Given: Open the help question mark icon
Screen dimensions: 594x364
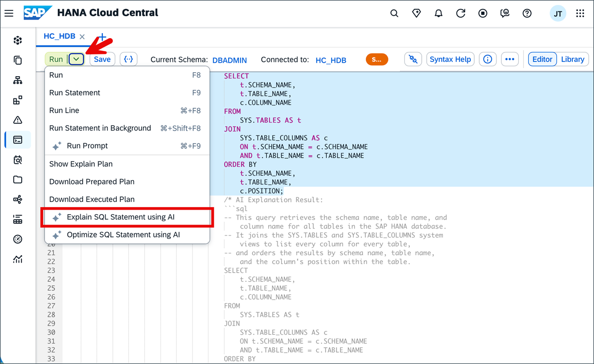Looking at the screenshot, I should click(x=527, y=13).
